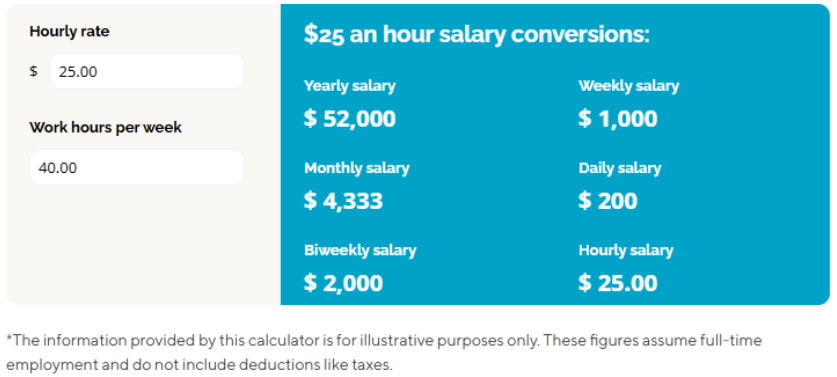The image size is (837, 377).
Task: Click the Hourly rate input field
Action: [147, 72]
